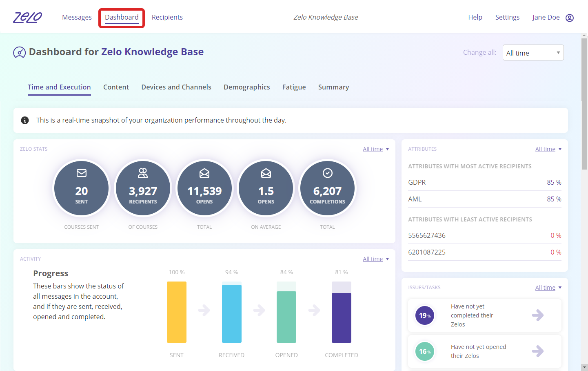This screenshot has width=588, height=371.
Task: Select the GDPR attribute row
Action: [485, 182]
